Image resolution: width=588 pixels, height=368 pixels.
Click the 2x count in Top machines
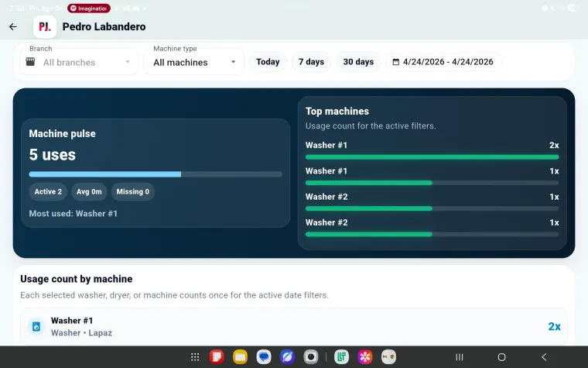click(x=554, y=146)
